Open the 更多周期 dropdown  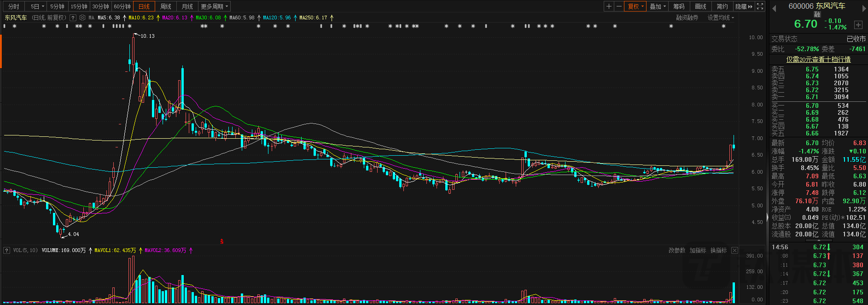tap(214, 6)
